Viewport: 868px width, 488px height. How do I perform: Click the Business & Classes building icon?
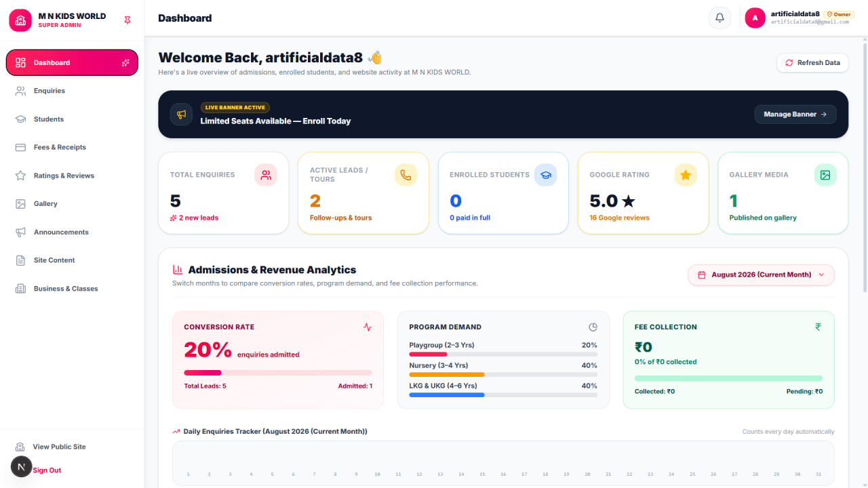point(20,289)
